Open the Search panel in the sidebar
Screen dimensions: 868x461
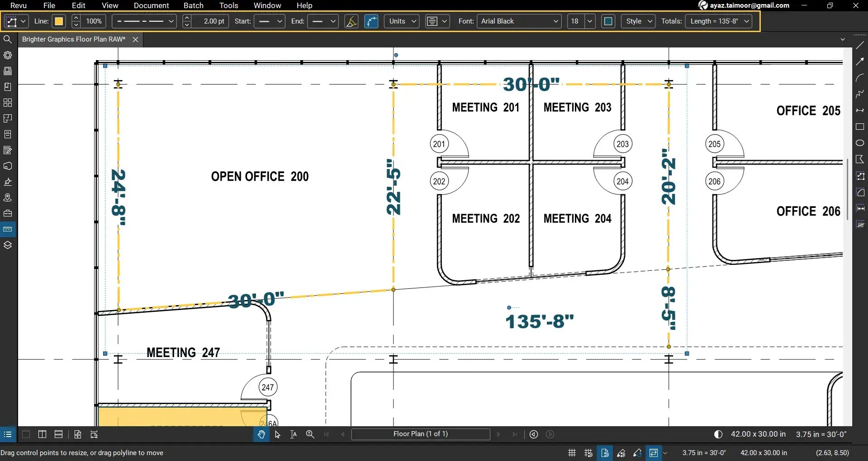pos(7,39)
